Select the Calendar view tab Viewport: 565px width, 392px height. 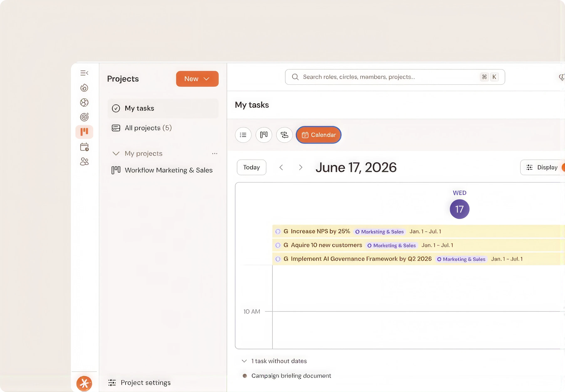pyautogui.click(x=319, y=135)
